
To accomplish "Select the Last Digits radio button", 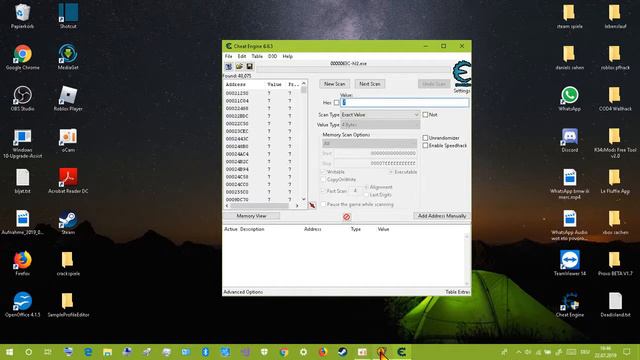I will click(x=366, y=195).
